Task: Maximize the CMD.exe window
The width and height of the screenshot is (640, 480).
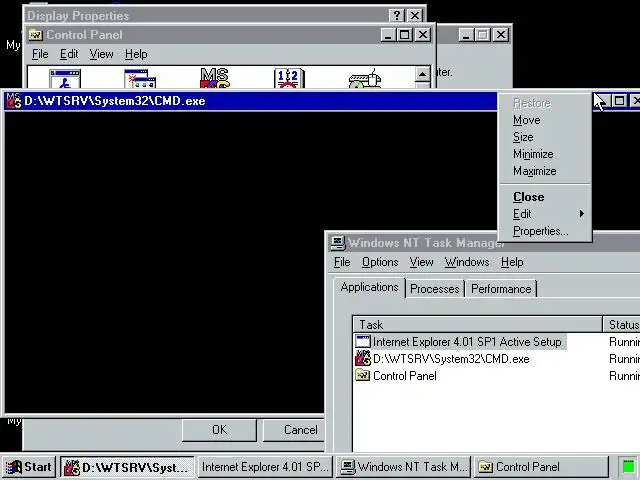Action: (619, 100)
